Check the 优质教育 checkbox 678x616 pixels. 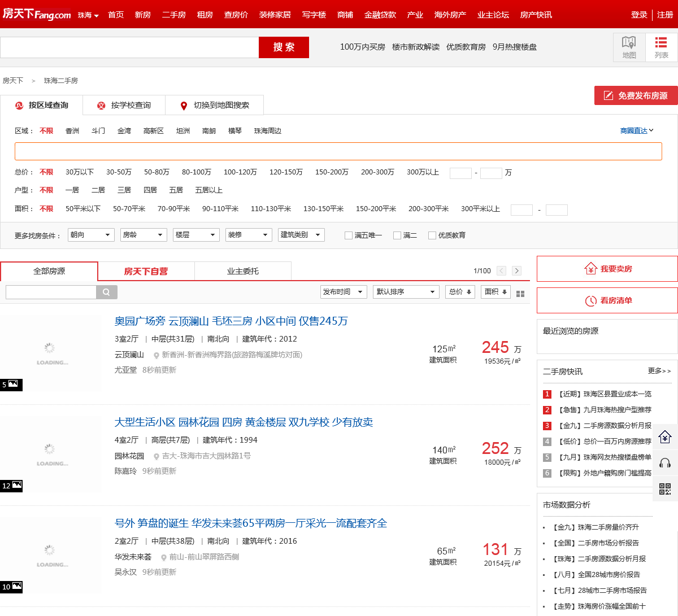[432, 235]
